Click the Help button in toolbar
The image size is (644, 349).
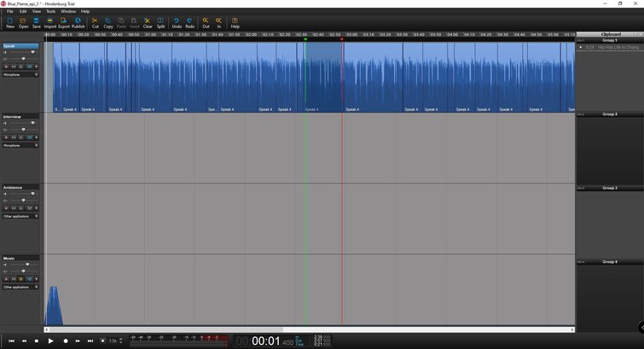(235, 21)
